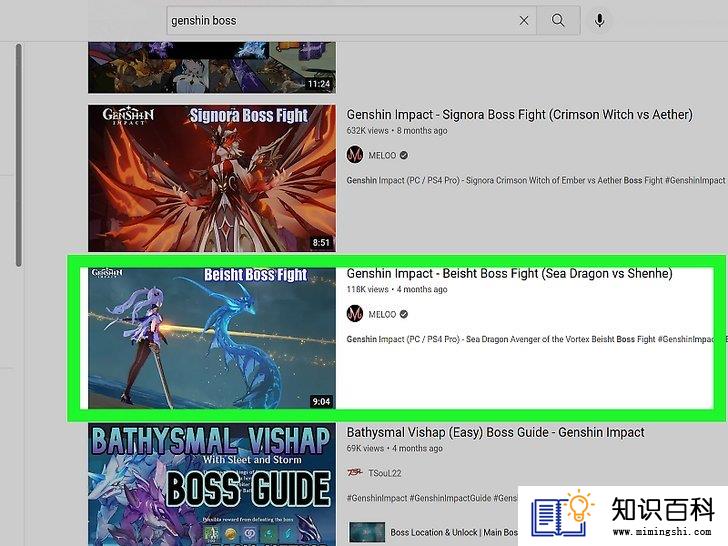Open the Beisht Boss Fight video thumbnail

click(212, 338)
